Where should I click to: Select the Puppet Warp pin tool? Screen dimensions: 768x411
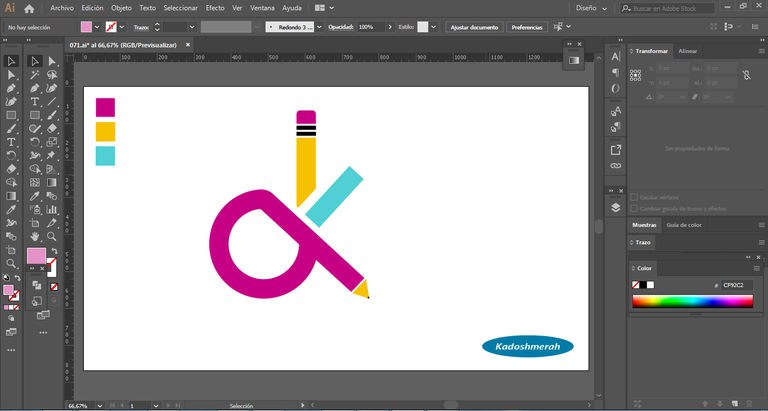52,155
